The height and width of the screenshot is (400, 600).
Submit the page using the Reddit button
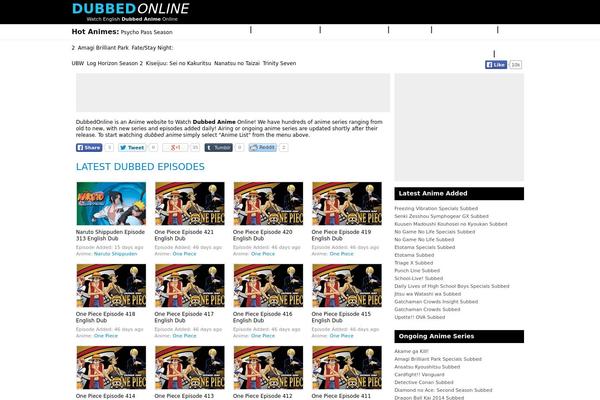click(262, 147)
